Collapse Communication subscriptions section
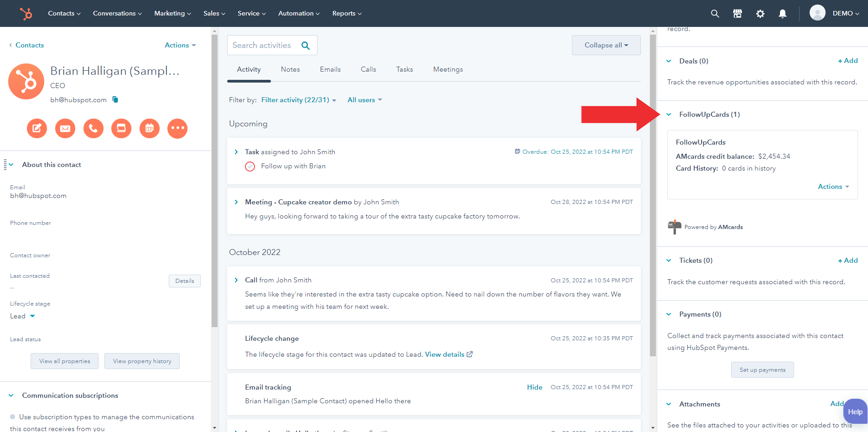The width and height of the screenshot is (868, 432). [11, 396]
